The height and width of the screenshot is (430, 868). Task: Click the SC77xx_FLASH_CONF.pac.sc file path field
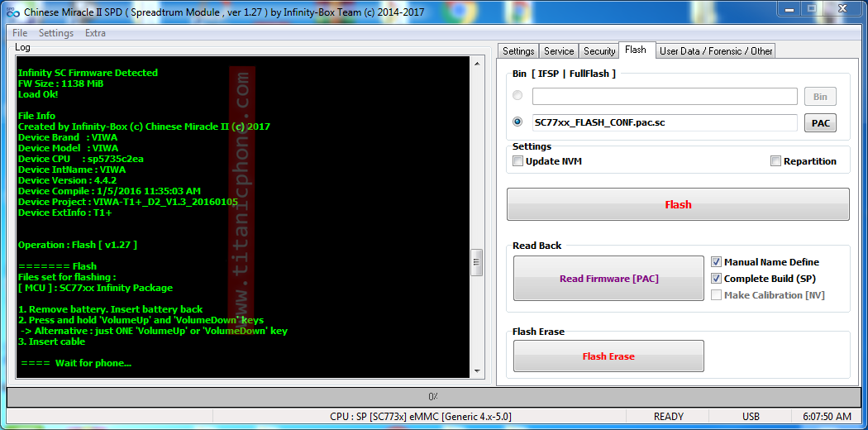664,122
